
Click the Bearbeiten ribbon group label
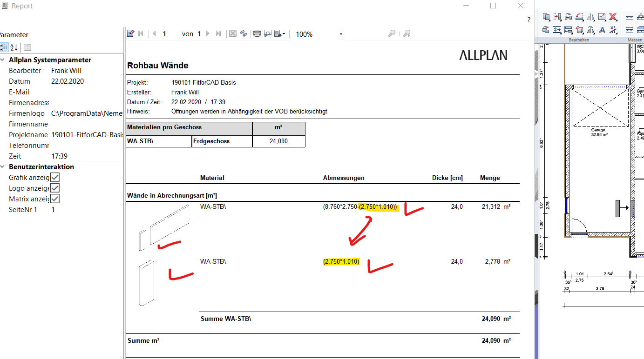click(x=579, y=40)
